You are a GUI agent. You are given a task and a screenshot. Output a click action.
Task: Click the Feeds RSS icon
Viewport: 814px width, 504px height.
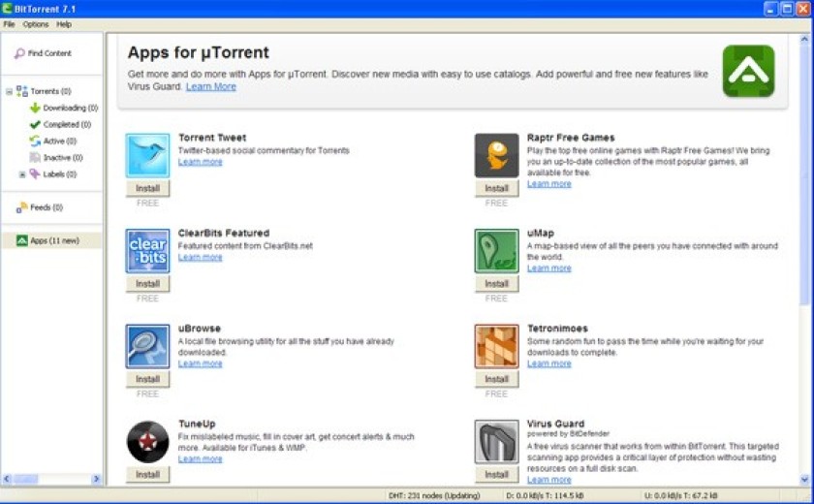21,207
